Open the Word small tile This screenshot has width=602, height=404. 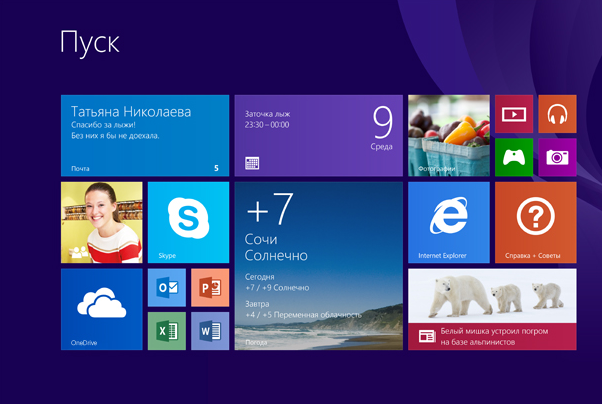[210, 331]
